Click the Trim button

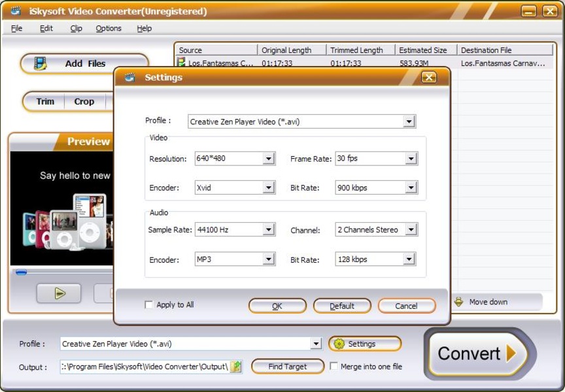pos(45,101)
